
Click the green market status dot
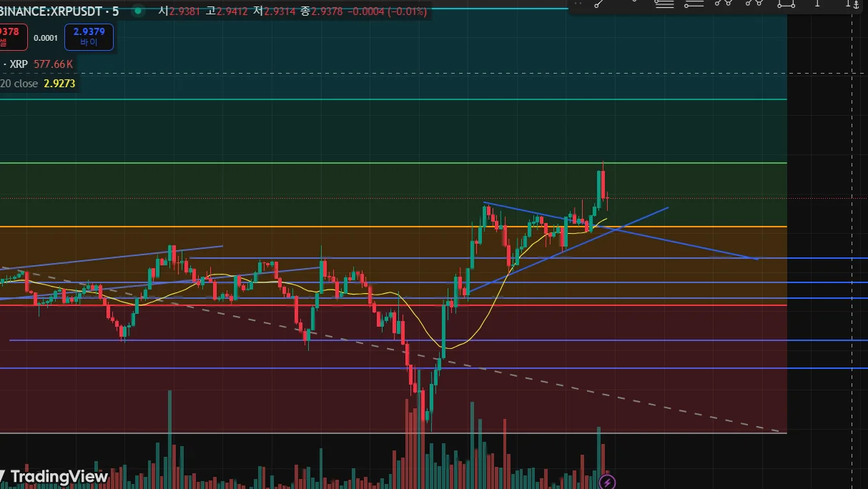point(138,11)
